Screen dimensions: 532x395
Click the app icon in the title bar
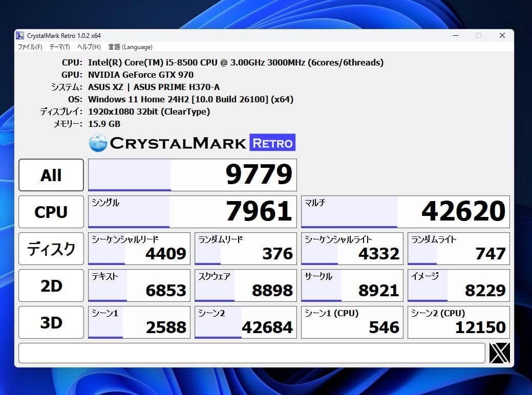[x=20, y=35]
